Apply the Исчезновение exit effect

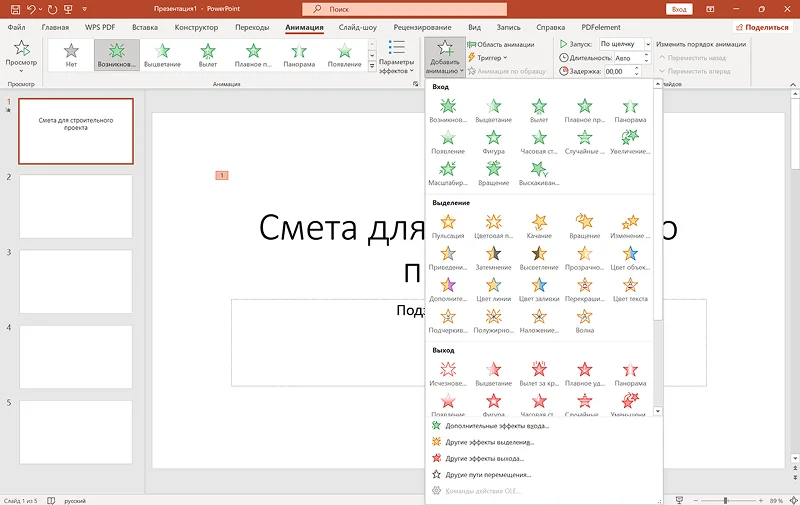448,372
